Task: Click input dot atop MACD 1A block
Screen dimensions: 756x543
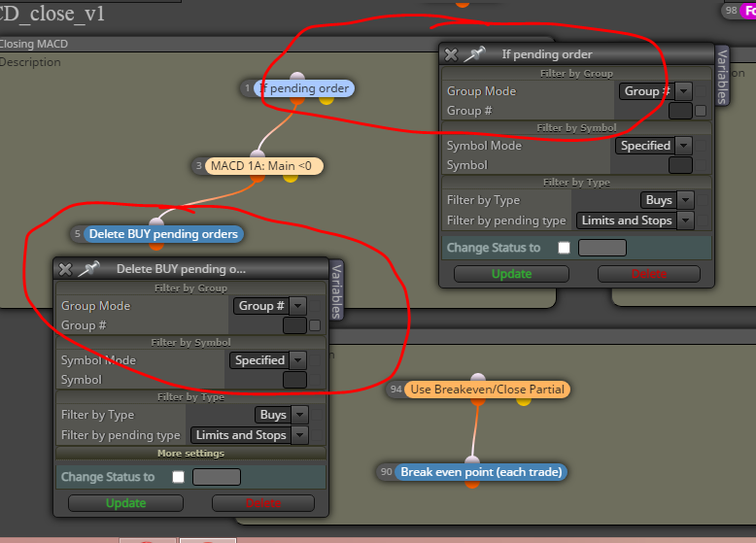Action: pos(258,153)
